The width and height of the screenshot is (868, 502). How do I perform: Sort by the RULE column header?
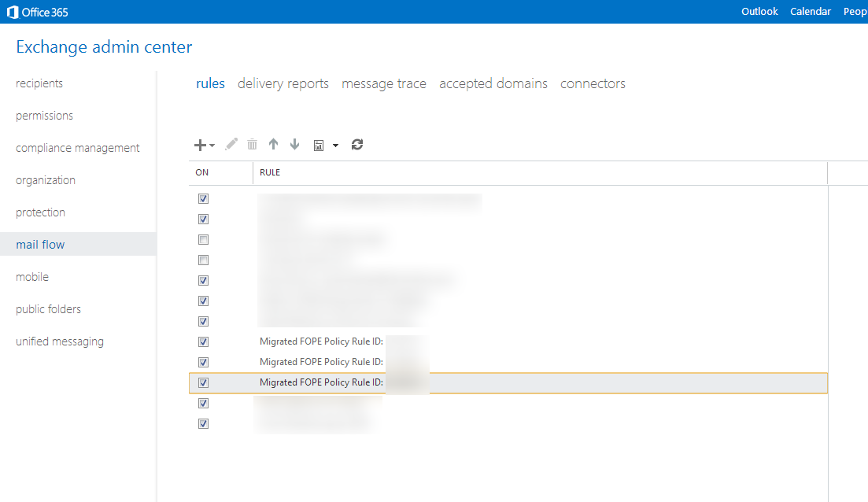[270, 172]
